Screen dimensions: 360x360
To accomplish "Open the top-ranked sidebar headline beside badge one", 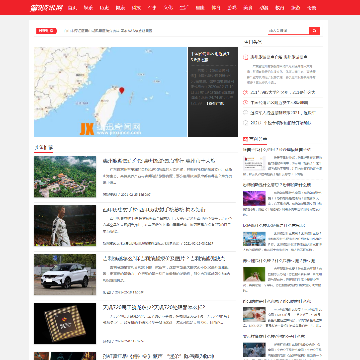I will 279,57.
